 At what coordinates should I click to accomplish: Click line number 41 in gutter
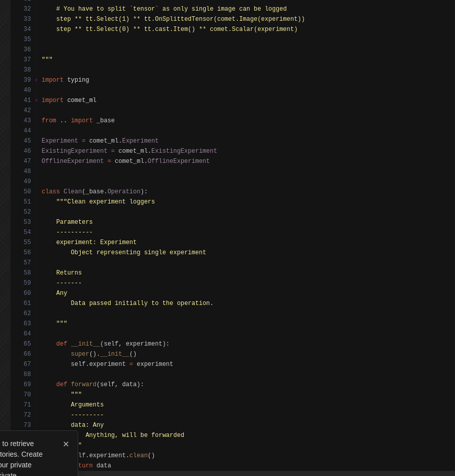(27, 100)
